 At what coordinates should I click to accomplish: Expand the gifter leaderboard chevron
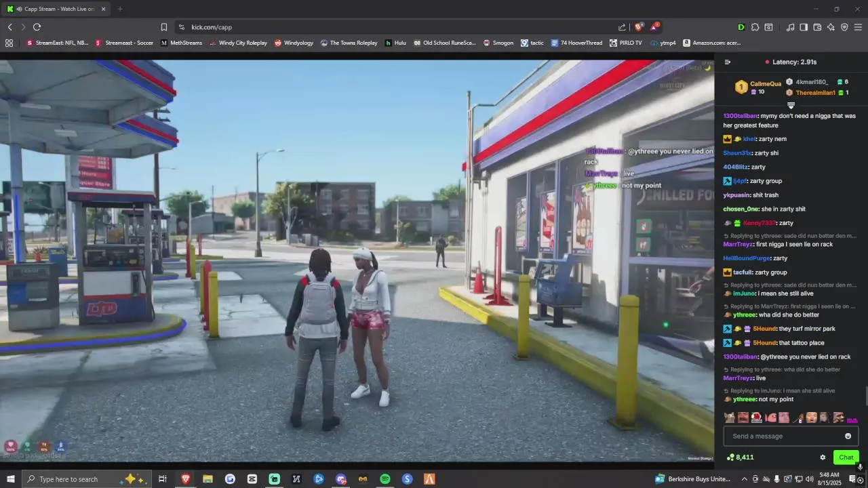tap(791, 106)
